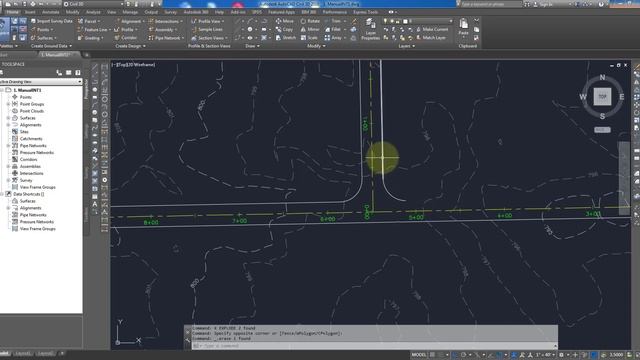Screen dimensions: 640x360
Task: Expand the Create Design panel
Action: [x=130, y=46]
